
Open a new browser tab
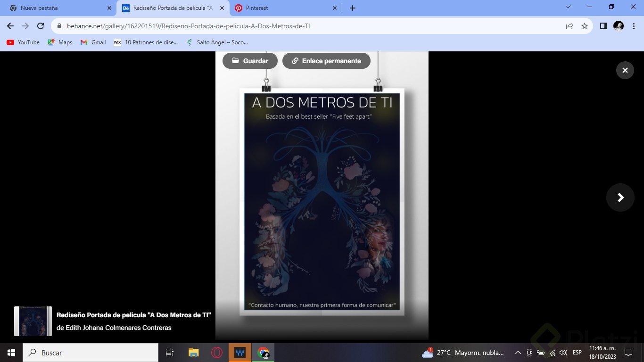[x=353, y=8]
